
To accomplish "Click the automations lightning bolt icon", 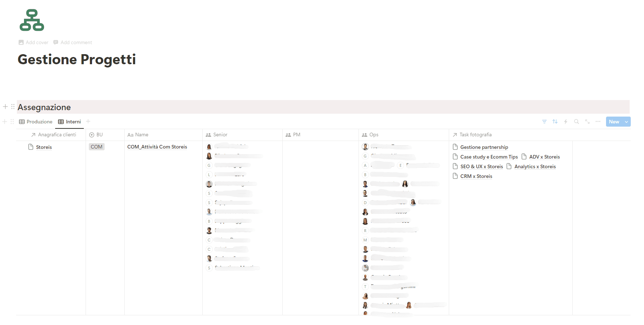I will tap(566, 122).
